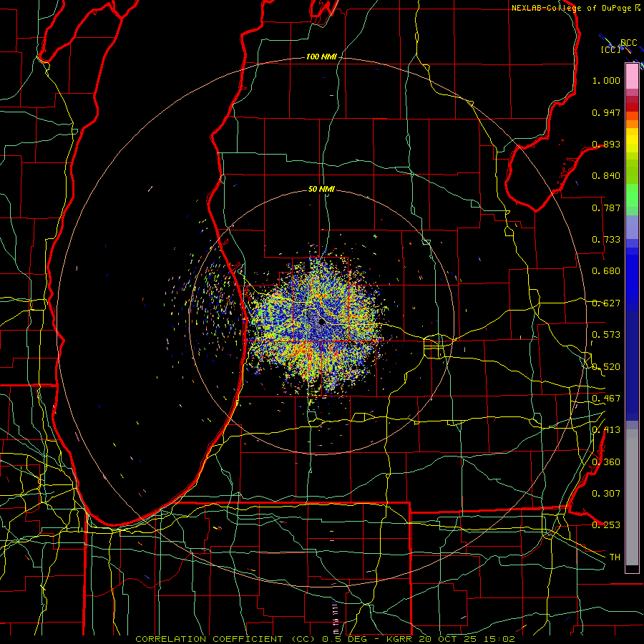Screen dimensions: 644x644
Task: Pick the lavender swatch on the color bar
Action: (x=632, y=227)
